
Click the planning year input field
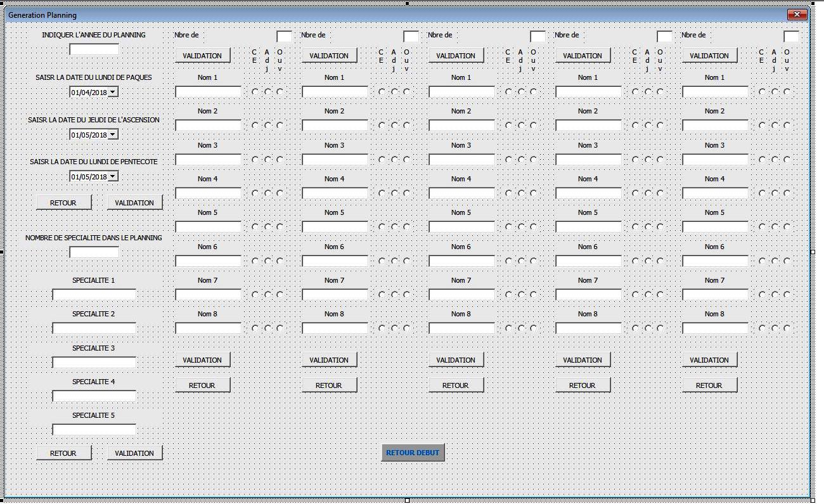click(x=94, y=49)
